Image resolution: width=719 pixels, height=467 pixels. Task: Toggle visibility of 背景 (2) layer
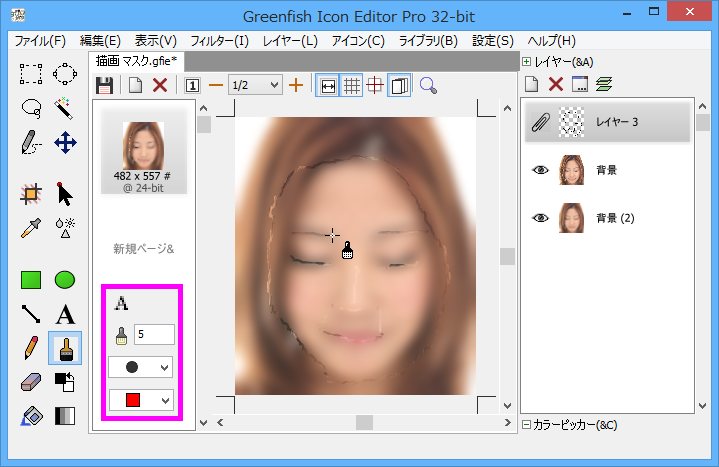541,218
